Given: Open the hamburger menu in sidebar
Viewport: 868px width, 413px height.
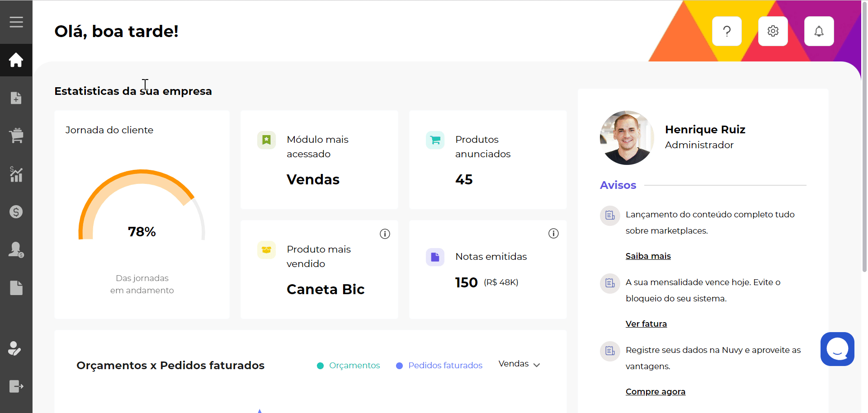Looking at the screenshot, I should [x=16, y=22].
